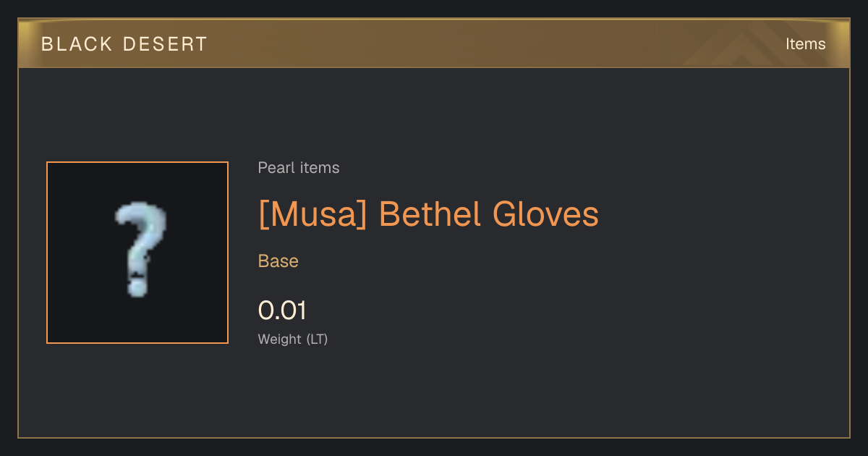This screenshot has height=456, width=868.
Task: Click the [Musa] Bethel Gloves item title
Action: (x=428, y=214)
